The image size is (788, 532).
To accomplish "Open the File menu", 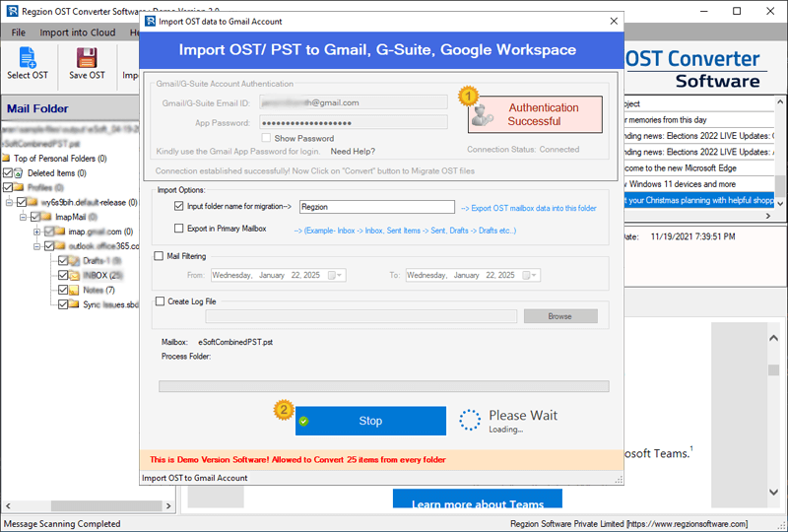I will (x=19, y=33).
